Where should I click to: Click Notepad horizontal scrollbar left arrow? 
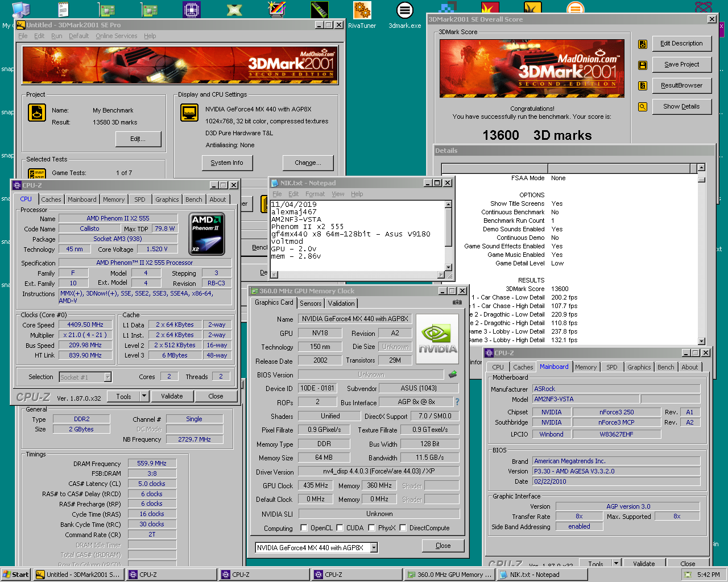(x=274, y=275)
